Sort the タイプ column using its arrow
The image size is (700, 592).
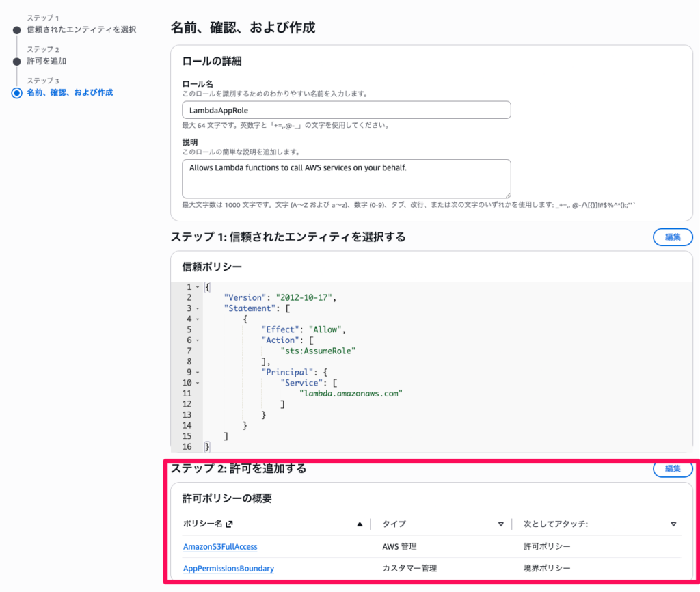[x=501, y=524]
